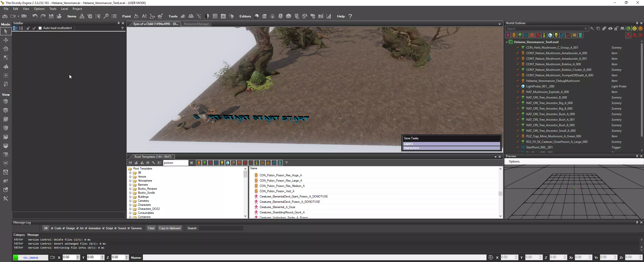Select CON_Potion_Poison_Void_A template row
Screen dimensions: 644x262
point(374,191)
